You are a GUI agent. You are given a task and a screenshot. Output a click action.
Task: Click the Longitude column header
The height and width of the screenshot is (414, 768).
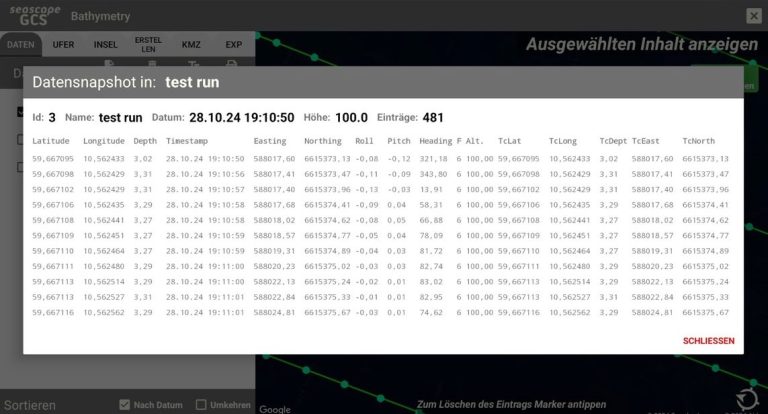104,141
